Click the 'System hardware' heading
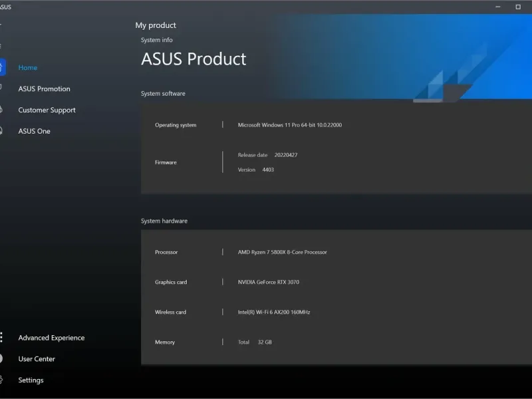The image size is (532, 399). tap(164, 221)
